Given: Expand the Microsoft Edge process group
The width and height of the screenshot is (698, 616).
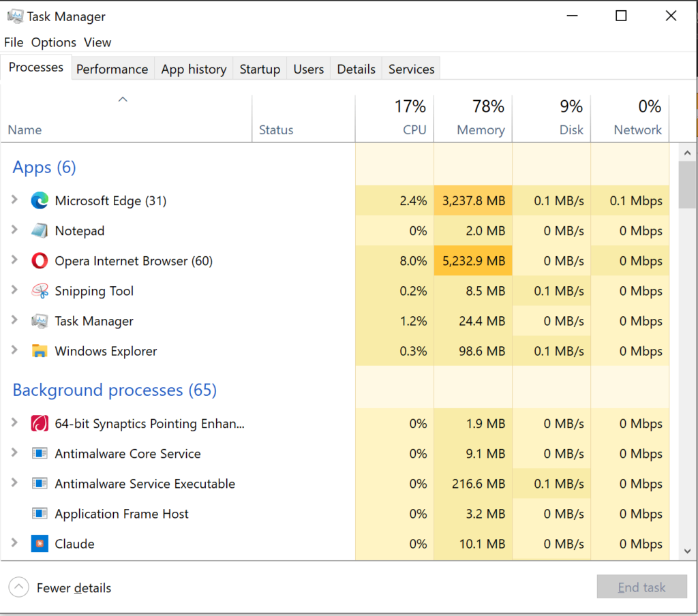Looking at the screenshot, I should click(14, 200).
